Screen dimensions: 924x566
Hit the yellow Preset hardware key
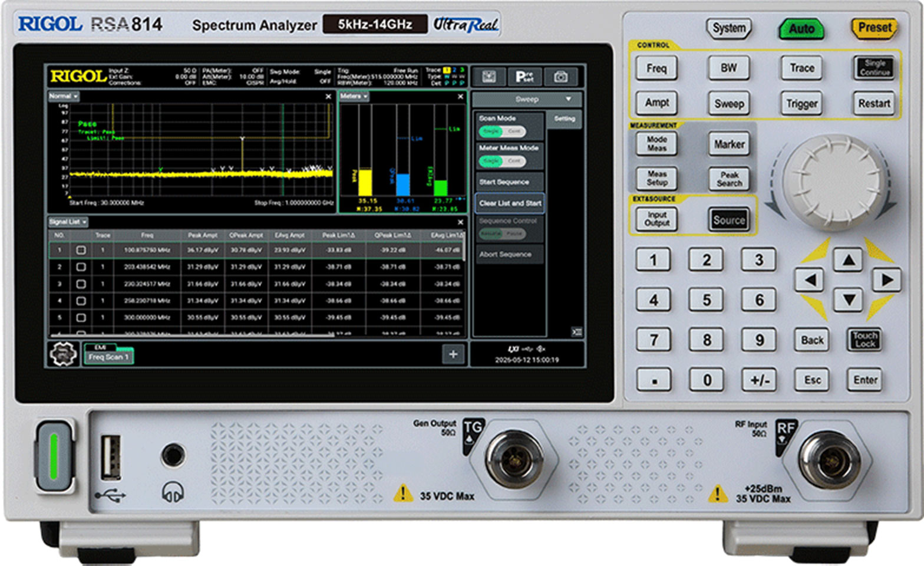pos(874,28)
